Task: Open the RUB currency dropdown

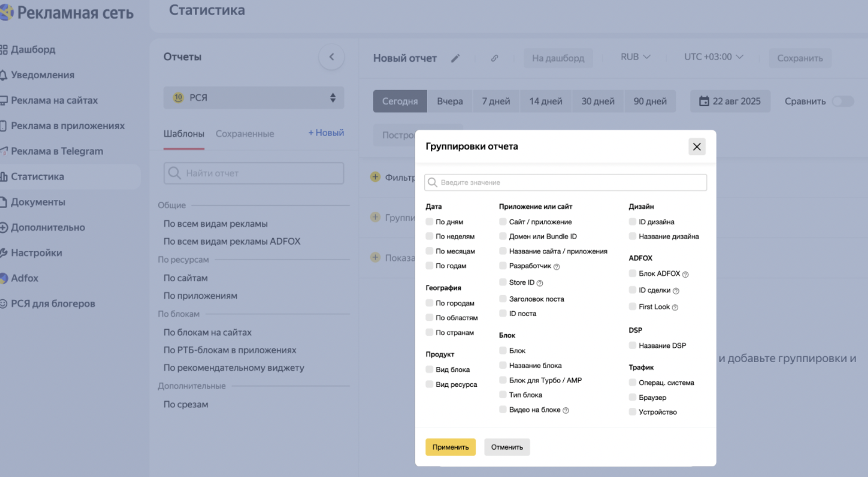Action: click(x=635, y=57)
